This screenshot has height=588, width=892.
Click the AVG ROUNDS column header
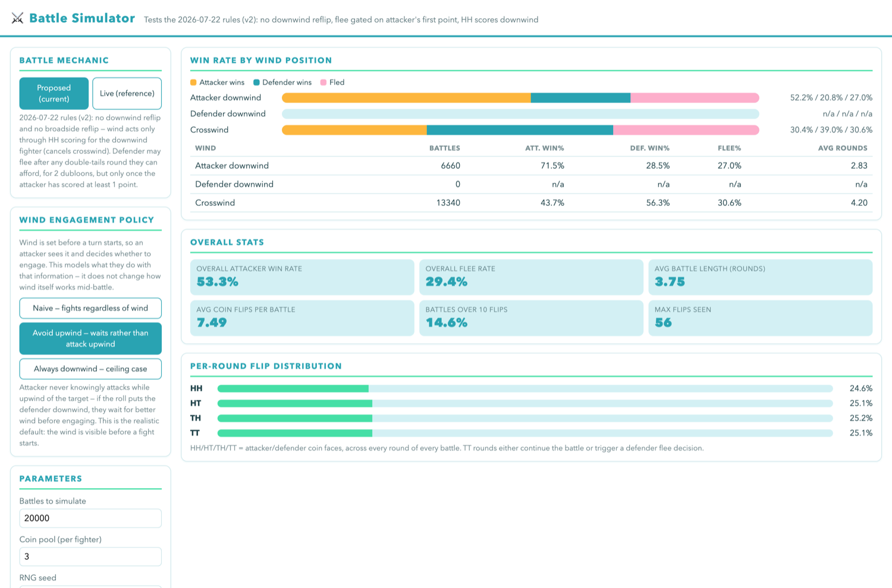pos(843,148)
